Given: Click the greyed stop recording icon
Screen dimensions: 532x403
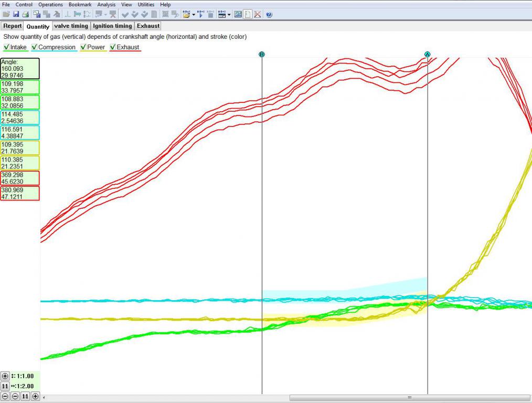Looking at the screenshot, I should (x=210, y=14).
